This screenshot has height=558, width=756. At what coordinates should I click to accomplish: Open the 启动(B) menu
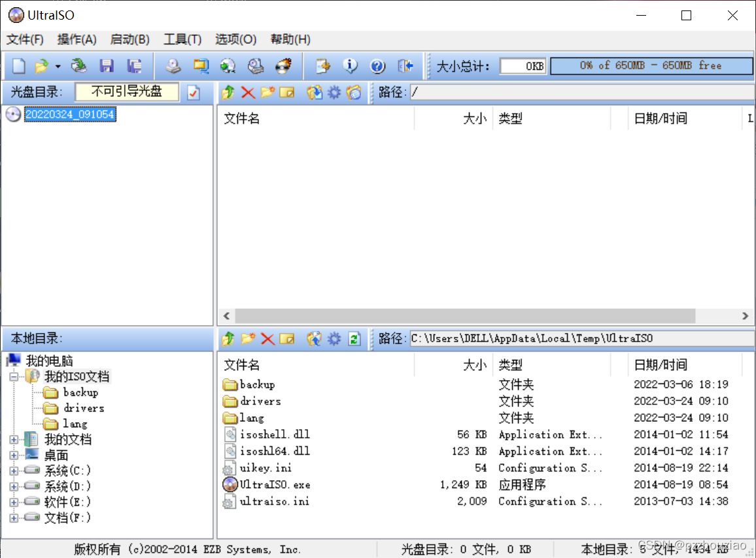(129, 39)
